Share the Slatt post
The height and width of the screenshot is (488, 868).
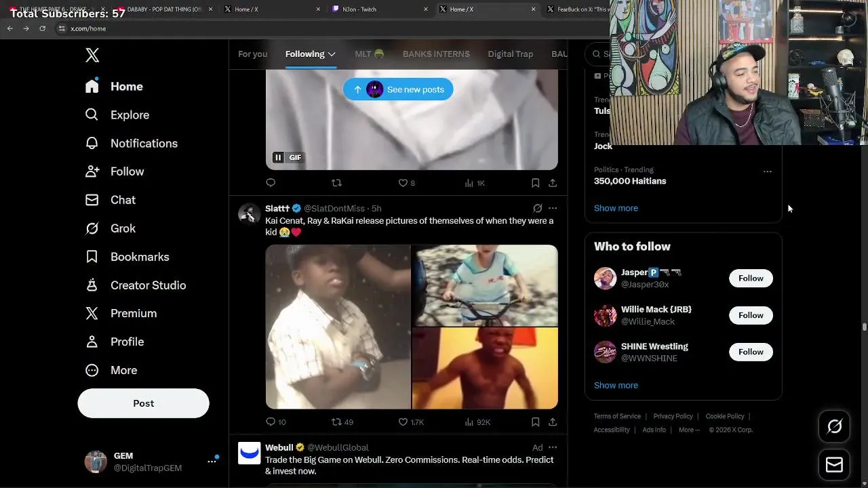pyautogui.click(x=553, y=422)
